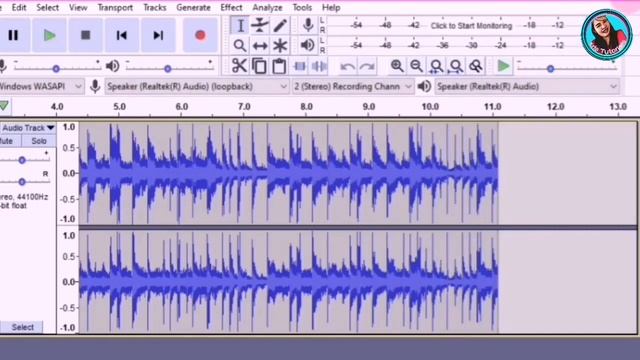The width and height of the screenshot is (640, 360).
Task: Copy selection with the Copy icon
Action: click(x=259, y=66)
